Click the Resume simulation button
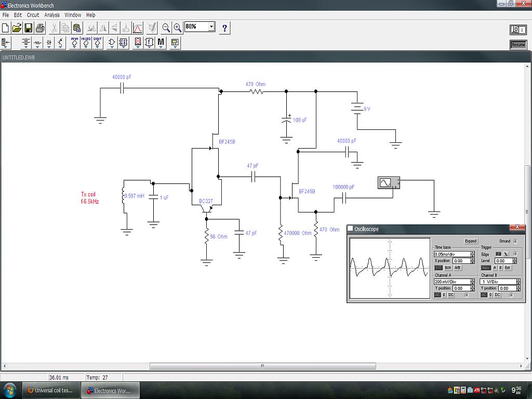532x399 pixels. click(x=518, y=45)
